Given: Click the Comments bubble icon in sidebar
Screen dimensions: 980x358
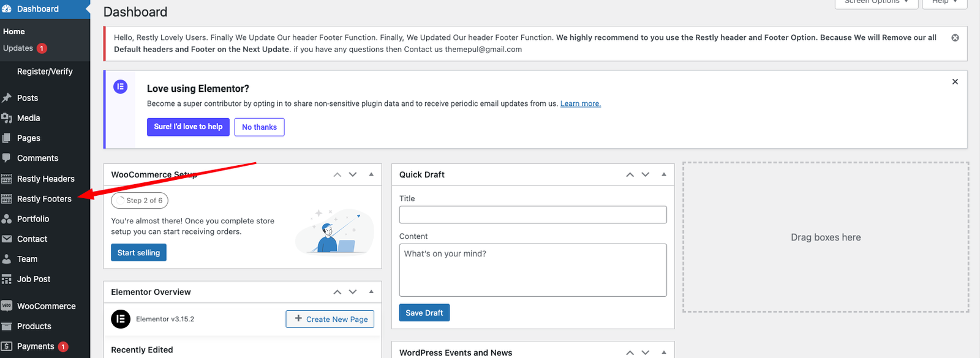Looking at the screenshot, I should pos(7,158).
